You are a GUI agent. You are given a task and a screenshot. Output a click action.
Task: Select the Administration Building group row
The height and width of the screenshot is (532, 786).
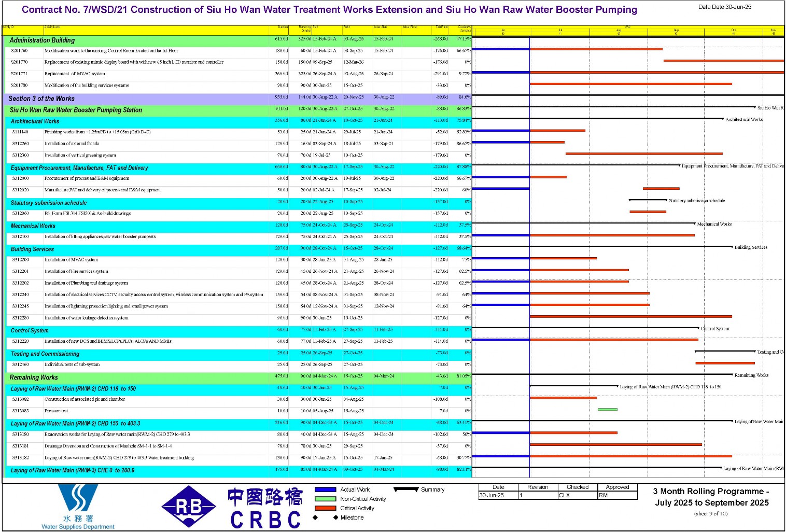click(x=237, y=40)
